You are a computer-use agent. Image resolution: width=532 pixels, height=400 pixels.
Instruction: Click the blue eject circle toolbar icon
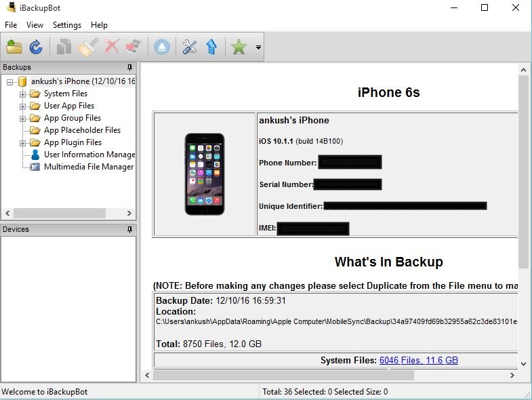click(162, 47)
